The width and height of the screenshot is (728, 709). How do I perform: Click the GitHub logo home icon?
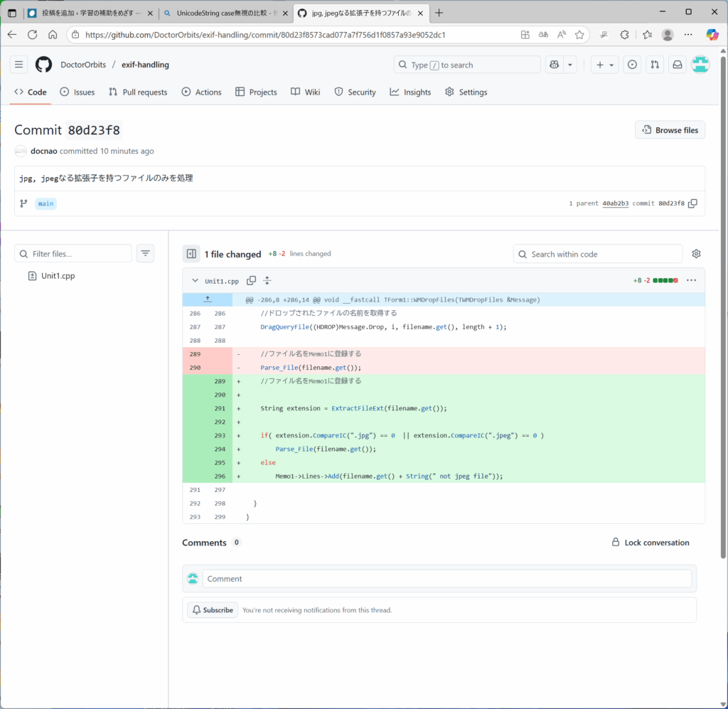click(43, 65)
